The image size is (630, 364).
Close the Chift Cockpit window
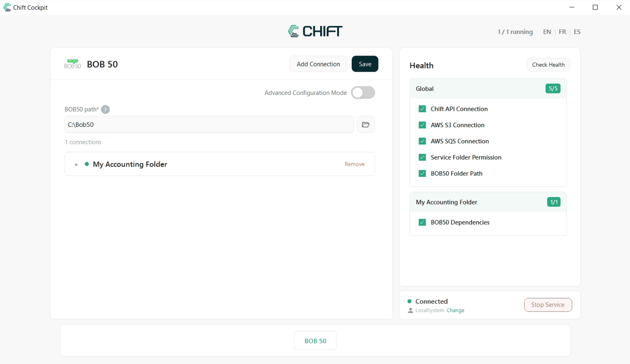click(619, 7)
